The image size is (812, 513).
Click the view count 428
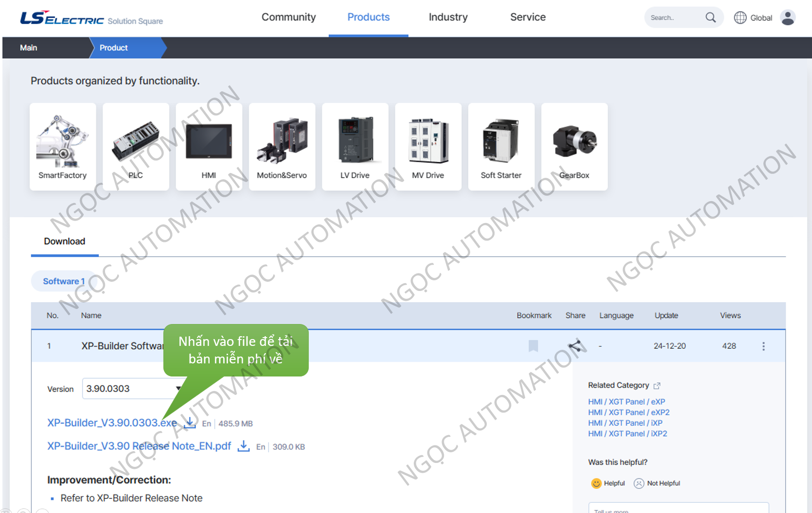pos(729,346)
